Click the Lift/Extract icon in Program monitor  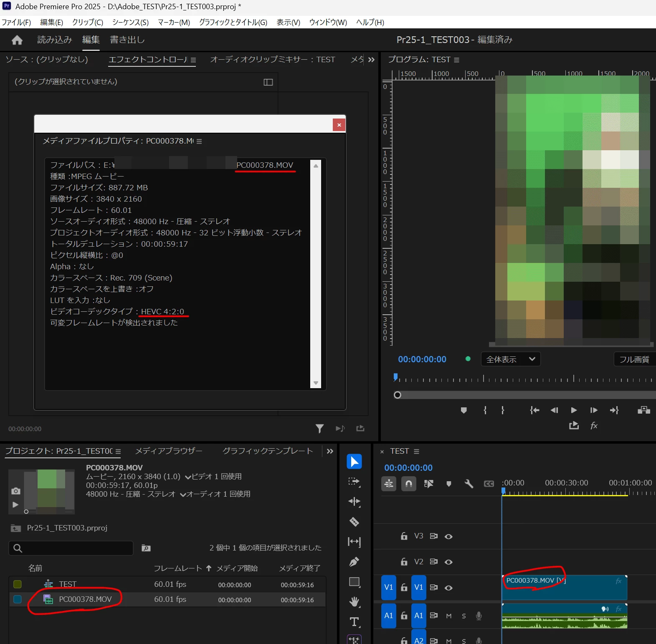(x=644, y=410)
